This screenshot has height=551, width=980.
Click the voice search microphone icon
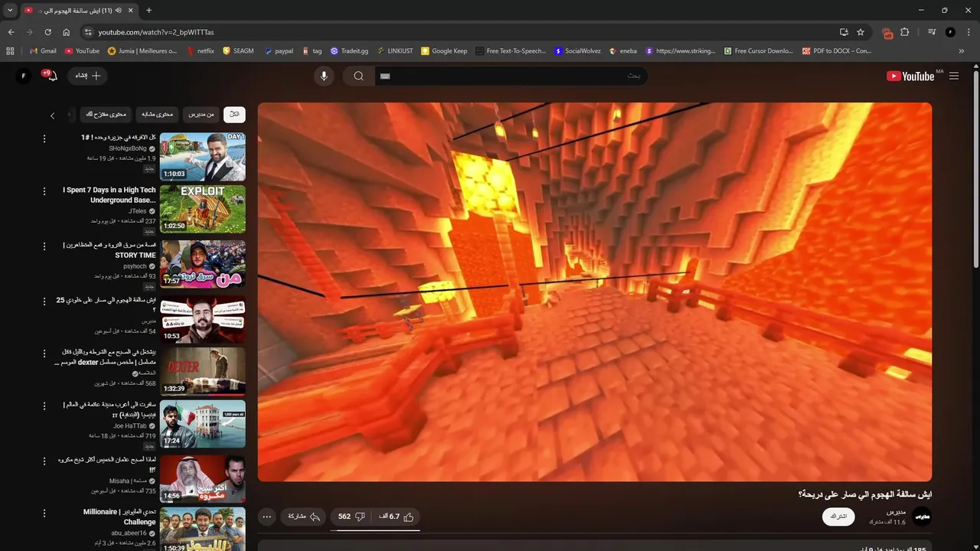coord(324,76)
